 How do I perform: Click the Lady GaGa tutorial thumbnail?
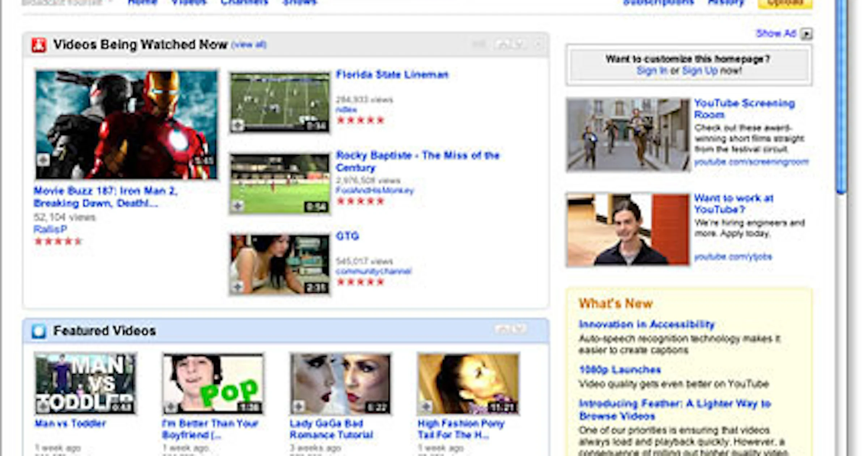[341, 384]
